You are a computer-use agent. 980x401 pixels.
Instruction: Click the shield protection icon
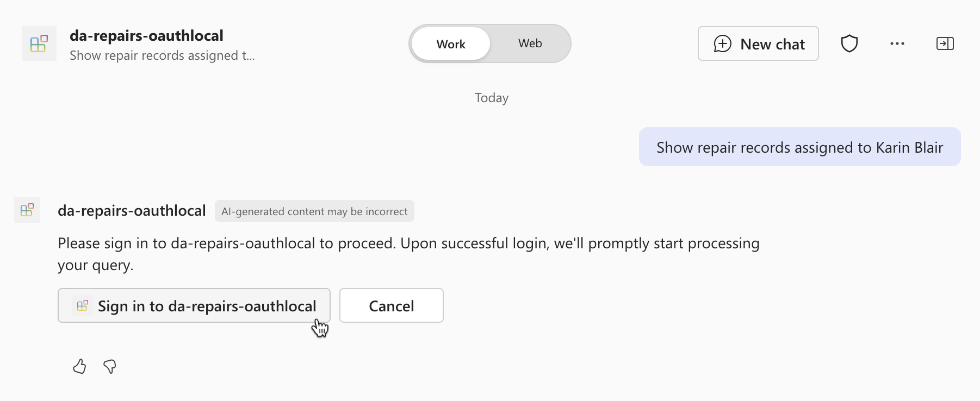coord(849,43)
